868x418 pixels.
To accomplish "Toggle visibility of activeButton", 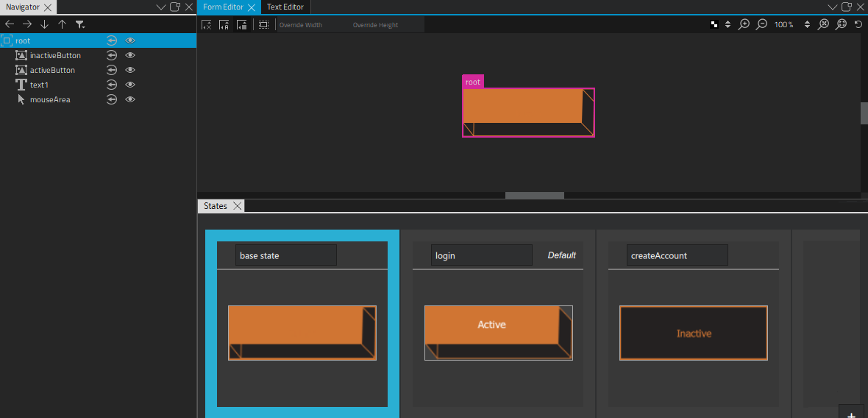I will [130, 70].
